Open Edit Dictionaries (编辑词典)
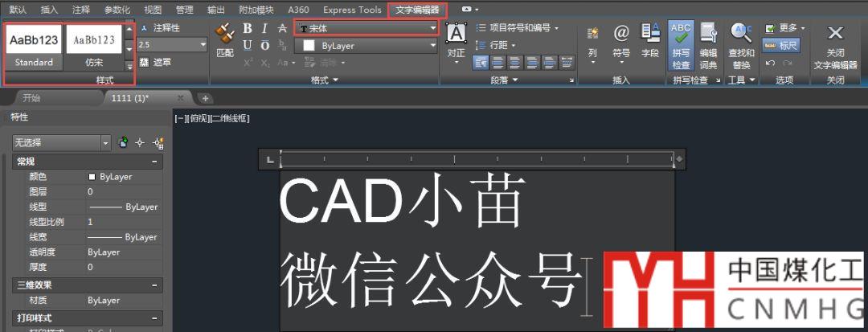 (x=709, y=45)
